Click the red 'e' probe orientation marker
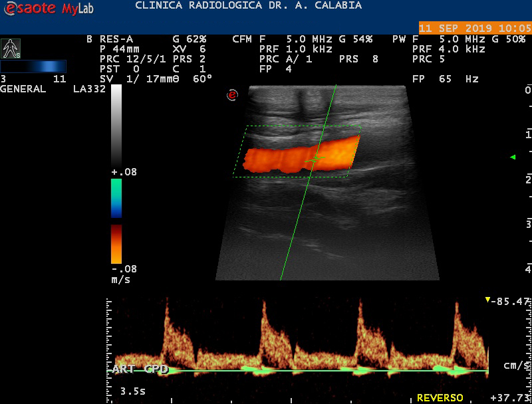532x404 pixels. tap(232, 95)
